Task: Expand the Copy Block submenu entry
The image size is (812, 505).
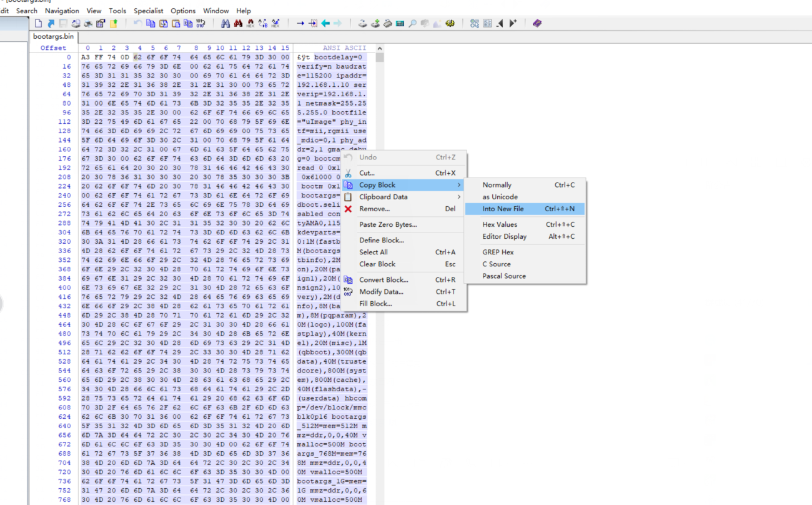Action: (404, 185)
